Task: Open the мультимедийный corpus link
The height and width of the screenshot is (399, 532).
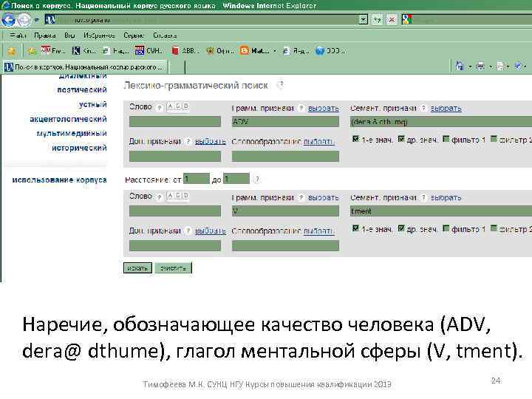Action: [72, 133]
